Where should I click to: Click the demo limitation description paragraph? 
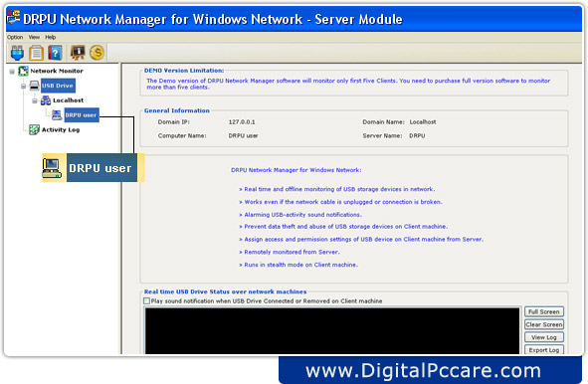pos(348,84)
